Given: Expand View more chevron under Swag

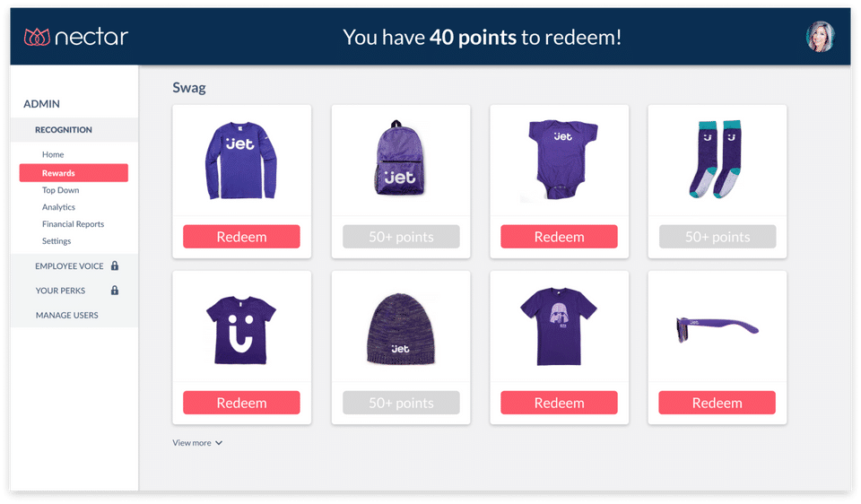Looking at the screenshot, I should pyautogui.click(x=219, y=443).
